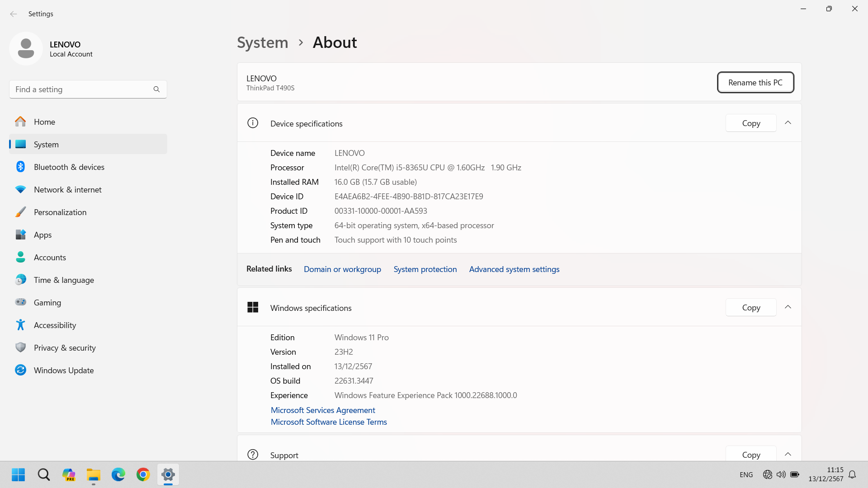This screenshot has width=868, height=488.
Task: Collapse the Support section
Action: [788, 455]
